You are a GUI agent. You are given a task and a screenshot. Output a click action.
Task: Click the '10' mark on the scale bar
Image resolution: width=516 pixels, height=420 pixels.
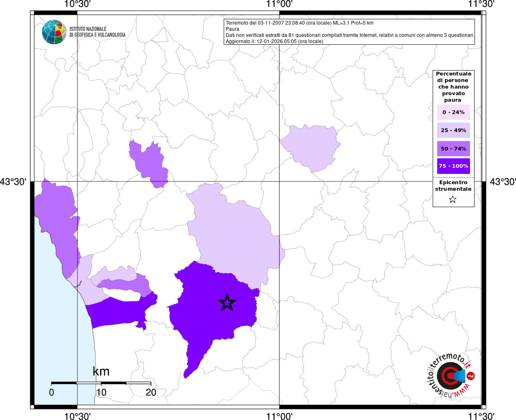point(101,392)
